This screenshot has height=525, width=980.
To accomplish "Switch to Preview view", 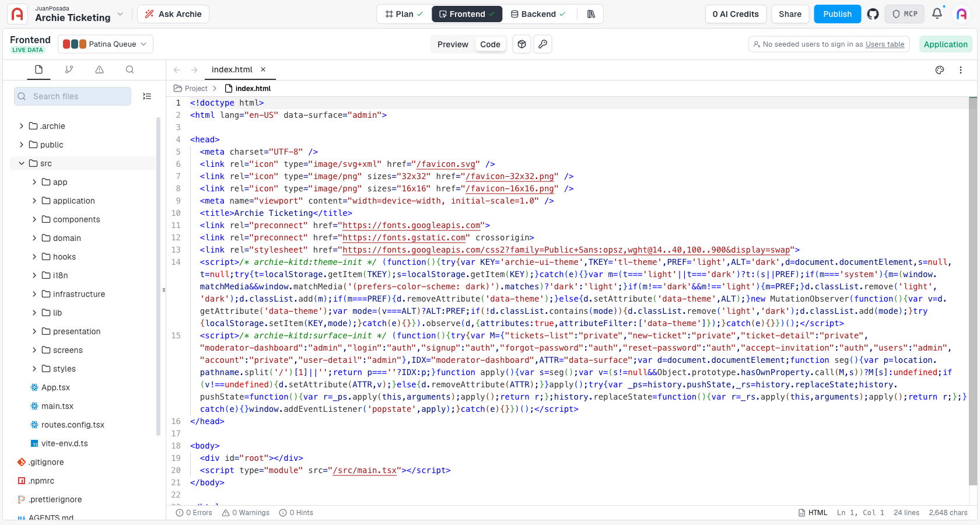I will tap(453, 44).
